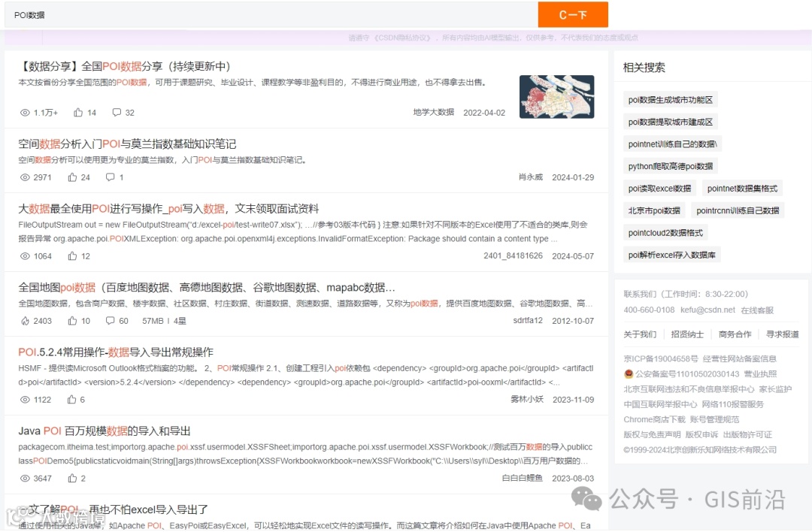Open the map thumbnail of the 全国POI数据分享 article
This screenshot has width=812, height=532.
tap(556, 97)
